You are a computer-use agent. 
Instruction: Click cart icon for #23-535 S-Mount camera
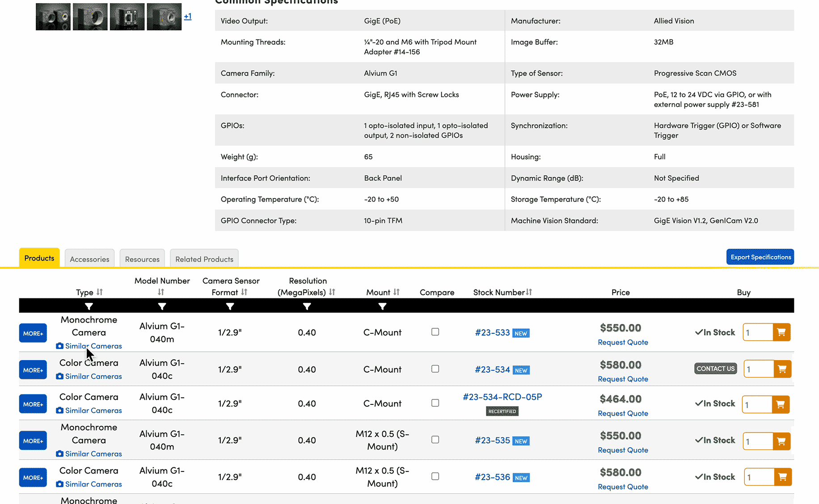[x=781, y=441]
